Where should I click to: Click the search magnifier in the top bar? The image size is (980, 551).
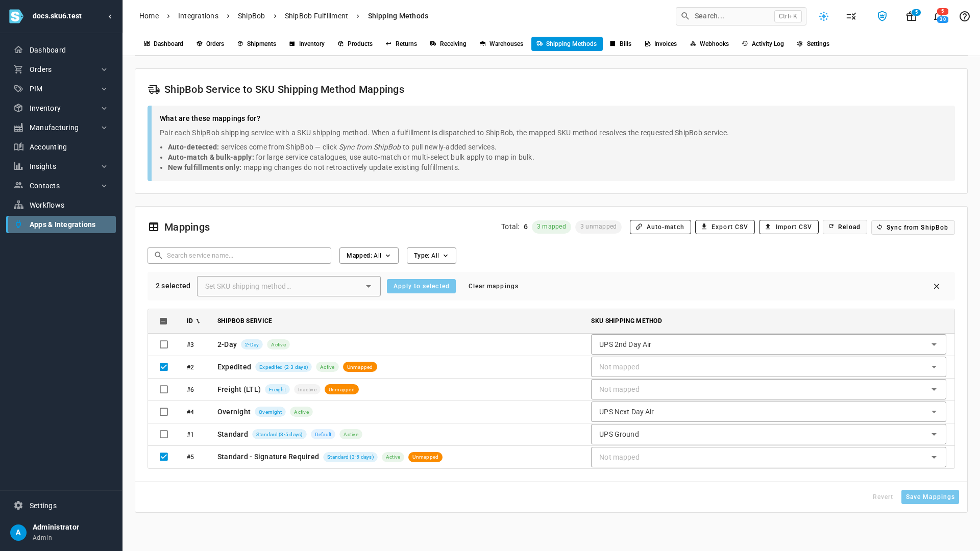(x=685, y=16)
